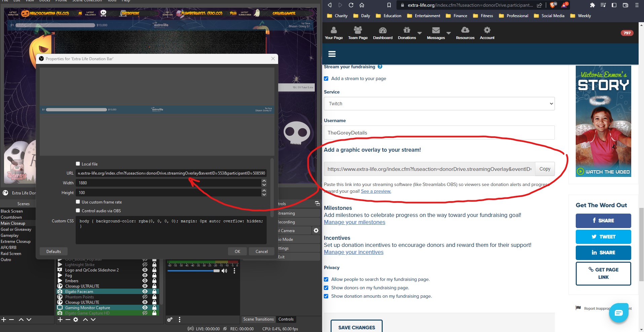This screenshot has height=332, width=644.
Task: Switch to the Controls tab
Action: coord(286,319)
